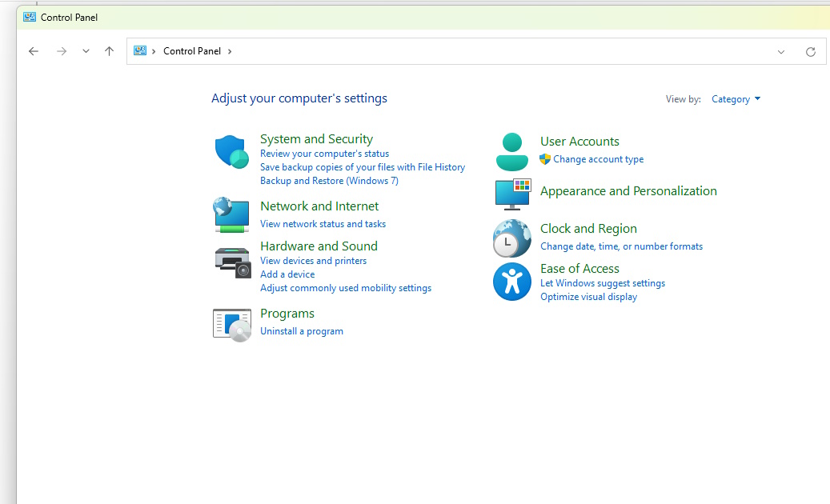Click the Clock and Region globe icon

512,238
